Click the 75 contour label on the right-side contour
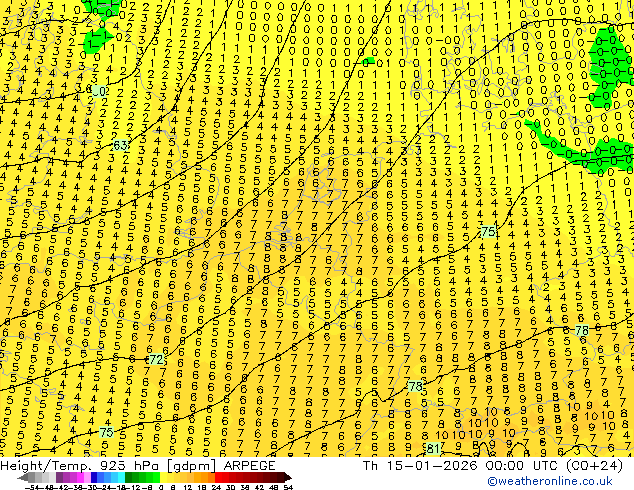 (488, 232)
